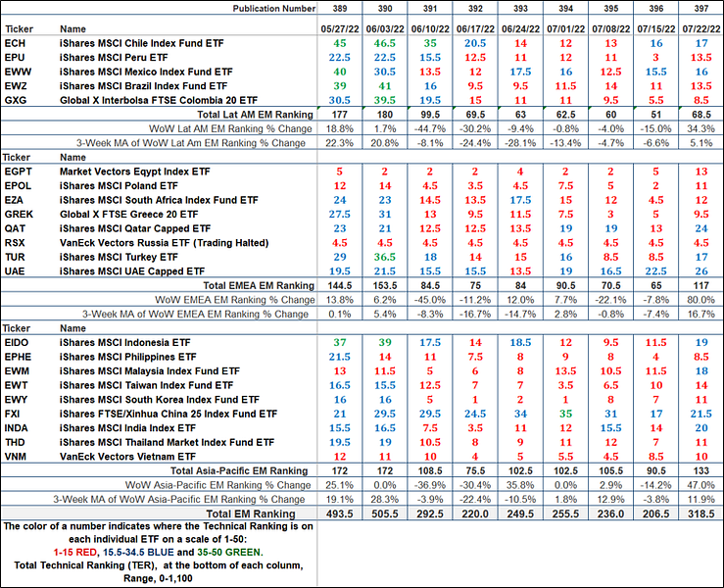Select the RSX ticker cell
The image size is (724, 588).
coord(15,243)
